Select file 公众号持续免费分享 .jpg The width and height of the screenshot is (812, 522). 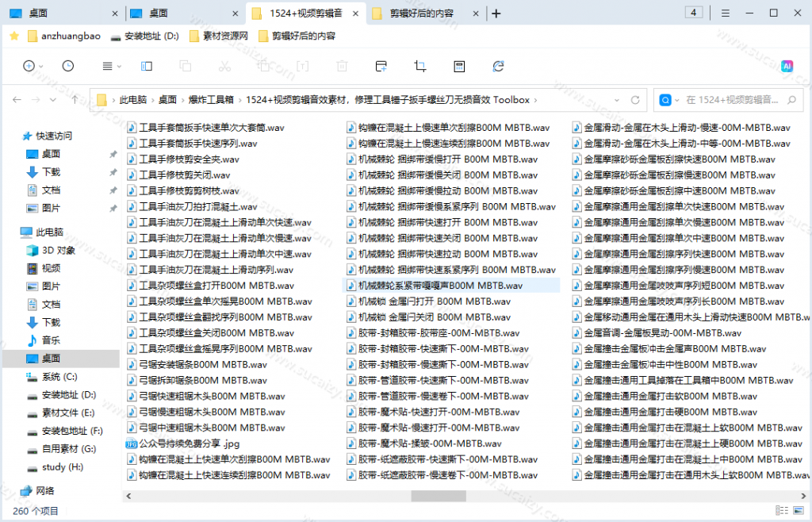pos(183,443)
